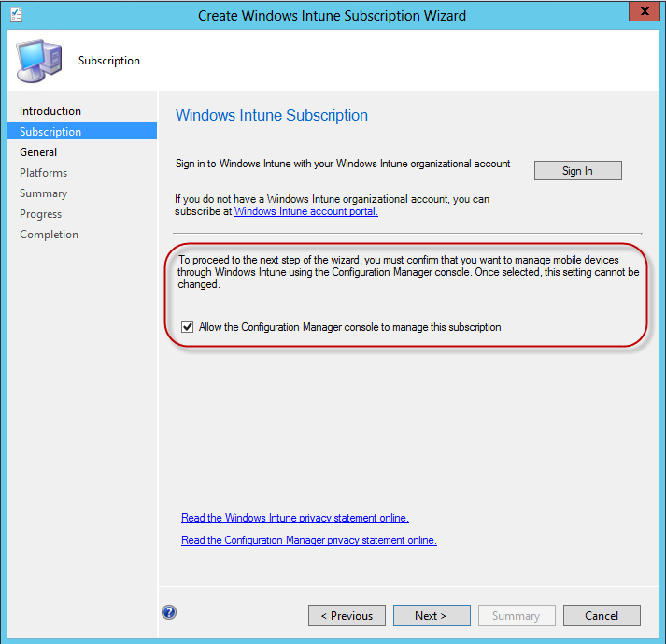
Task: Select the Introduction step in the sidebar
Action: [x=50, y=111]
